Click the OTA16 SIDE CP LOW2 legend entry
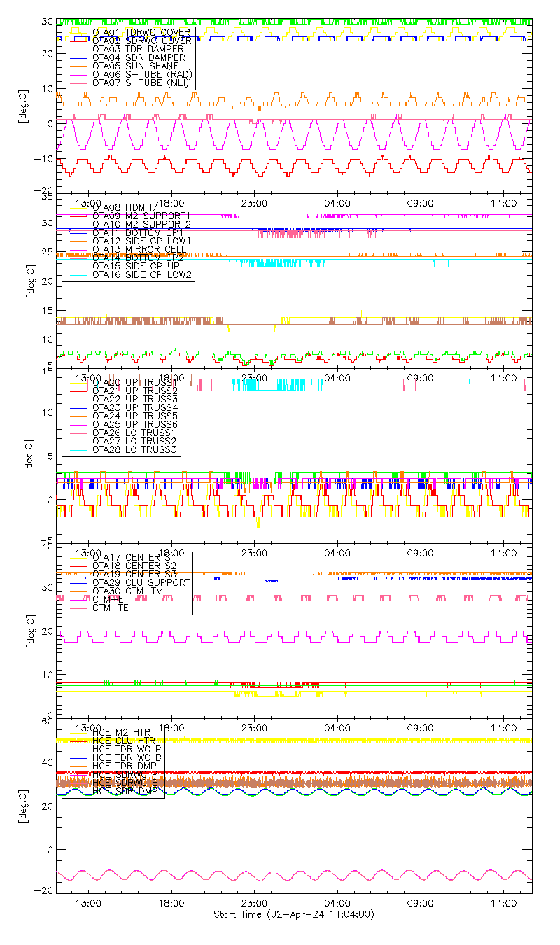Viewport: 560px width, 945px height. 142,274
